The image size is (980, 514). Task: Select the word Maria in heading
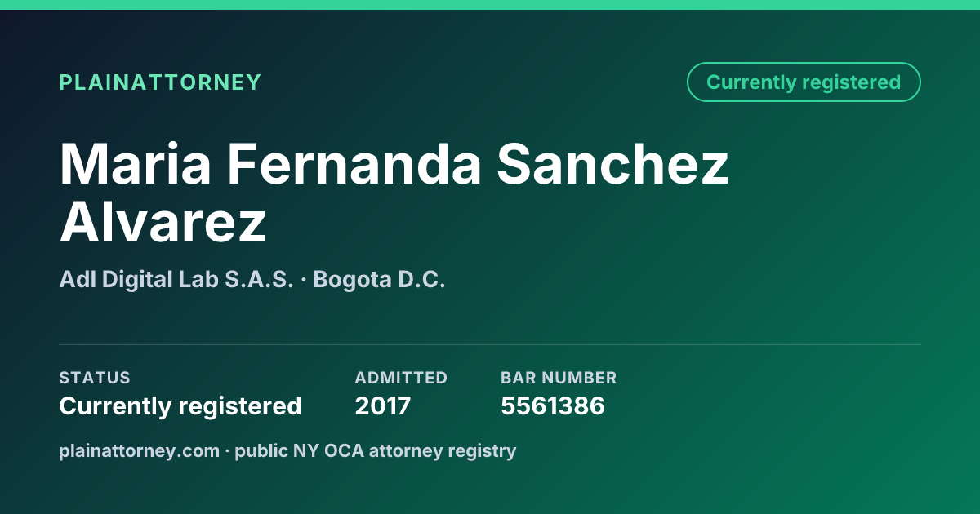(136, 163)
